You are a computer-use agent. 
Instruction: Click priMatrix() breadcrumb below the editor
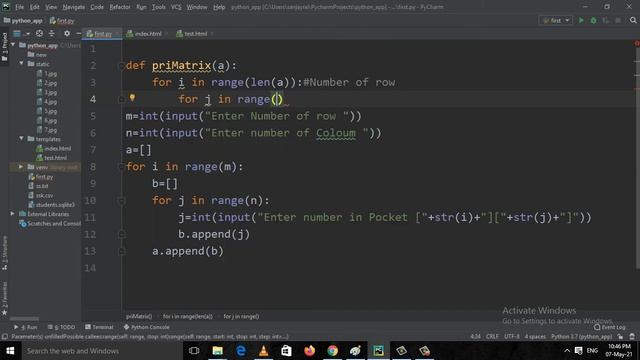point(139,316)
